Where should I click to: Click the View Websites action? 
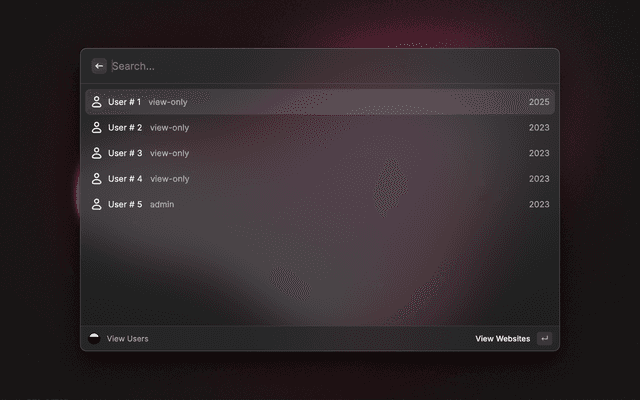pyautogui.click(x=502, y=338)
